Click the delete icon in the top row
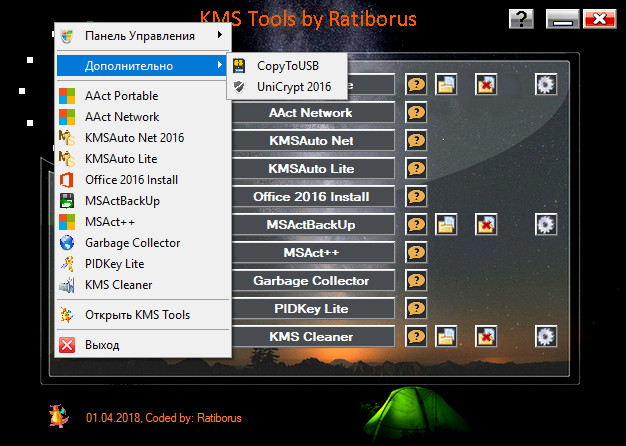 (486, 85)
